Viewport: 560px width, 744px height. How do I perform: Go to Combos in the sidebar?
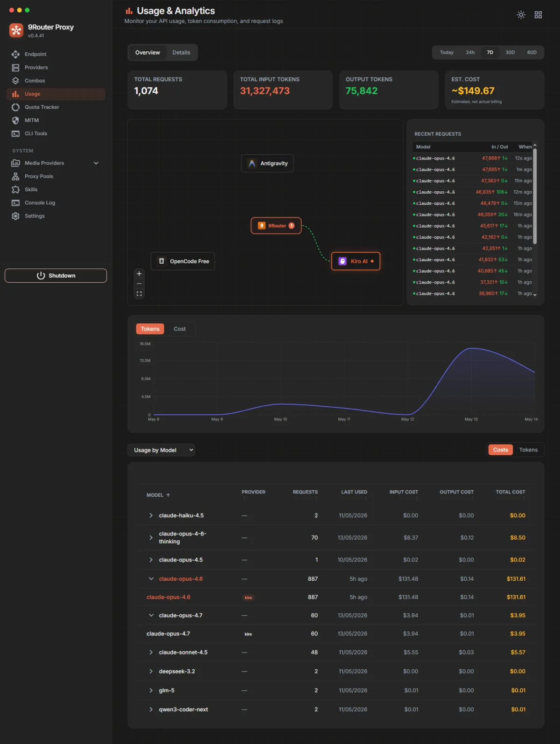(x=56, y=81)
